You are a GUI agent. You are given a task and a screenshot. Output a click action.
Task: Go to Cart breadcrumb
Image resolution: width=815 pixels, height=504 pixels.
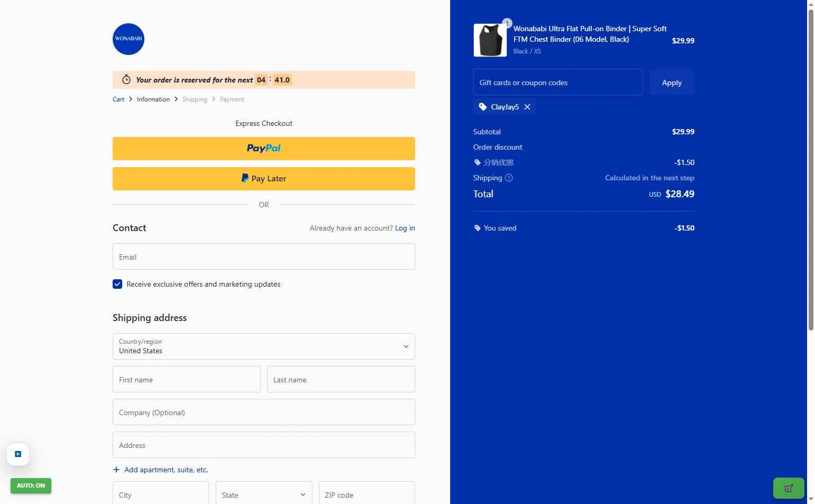click(x=118, y=99)
